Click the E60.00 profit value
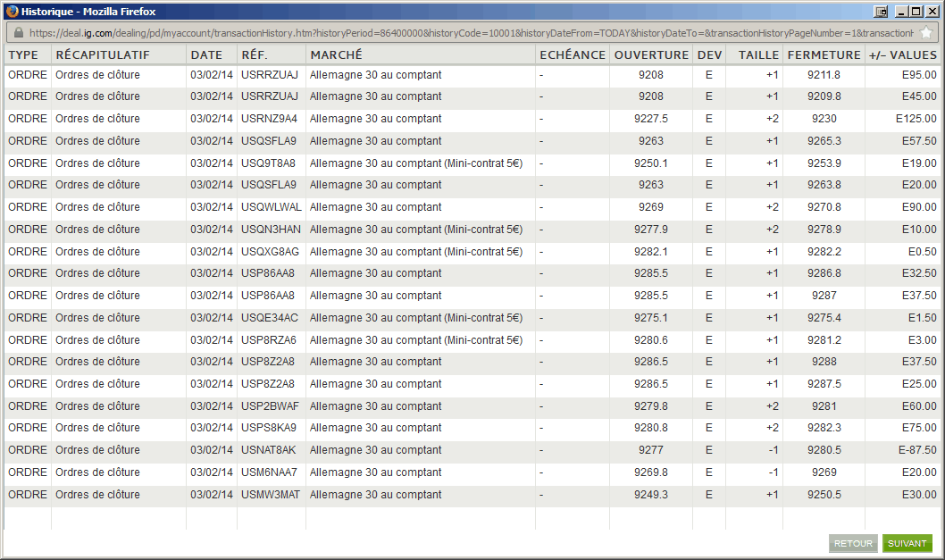 919,406
